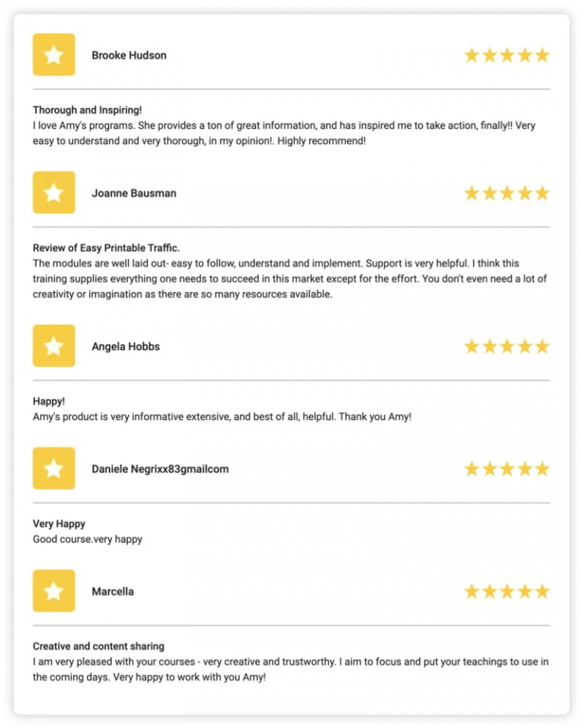Click the 'Review of Easy Printable Traffic.' heading
This screenshot has height=728, width=585.
(106, 248)
